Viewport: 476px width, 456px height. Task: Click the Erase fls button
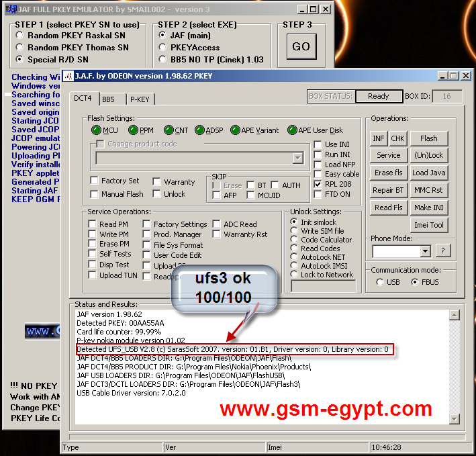(388, 173)
